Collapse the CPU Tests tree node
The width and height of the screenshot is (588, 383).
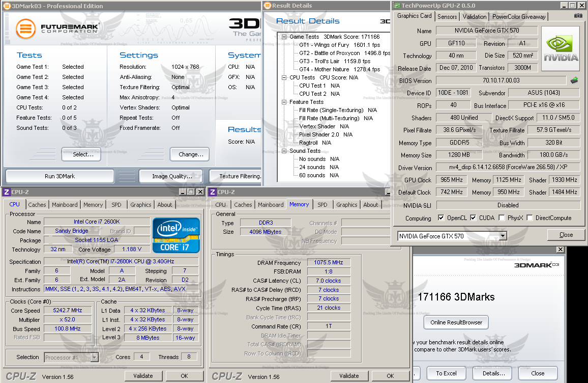pos(284,77)
